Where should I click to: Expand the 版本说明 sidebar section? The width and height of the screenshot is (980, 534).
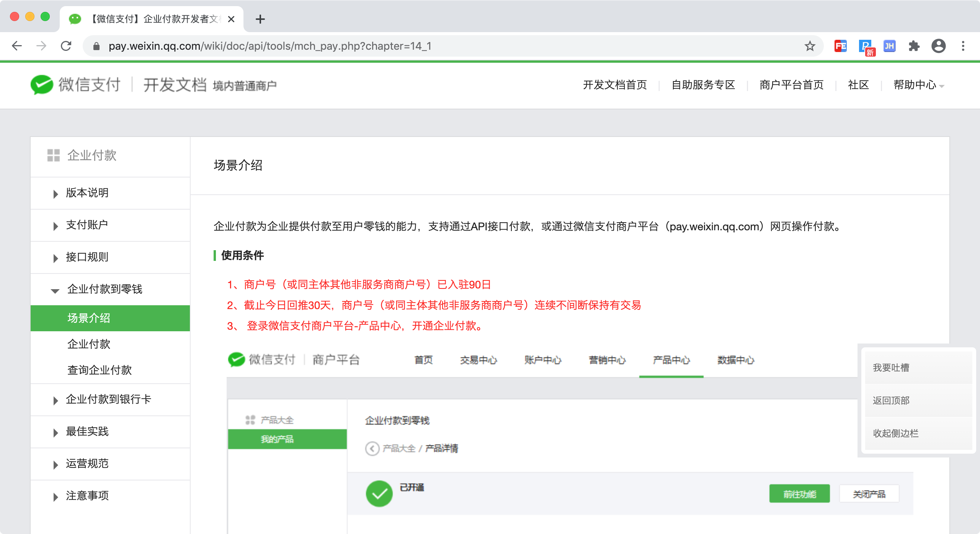click(x=87, y=193)
